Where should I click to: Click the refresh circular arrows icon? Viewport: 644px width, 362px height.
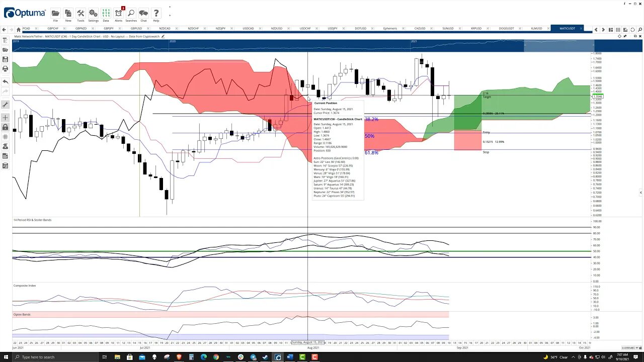click(x=632, y=30)
